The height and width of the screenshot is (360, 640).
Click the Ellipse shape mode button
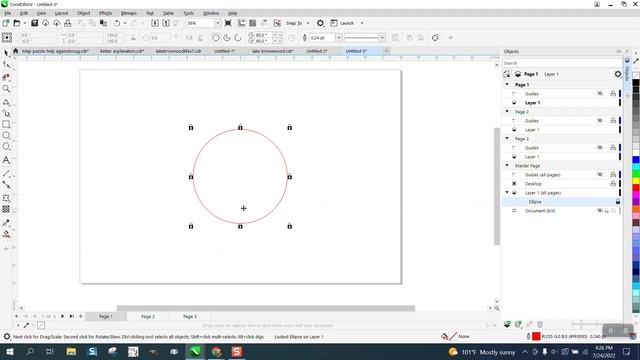(x=216, y=38)
